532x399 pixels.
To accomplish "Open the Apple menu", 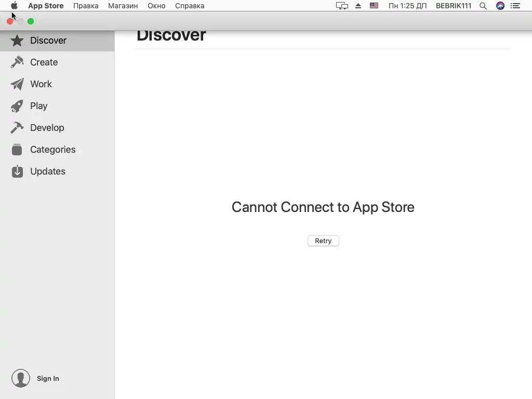I will (14, 6).
